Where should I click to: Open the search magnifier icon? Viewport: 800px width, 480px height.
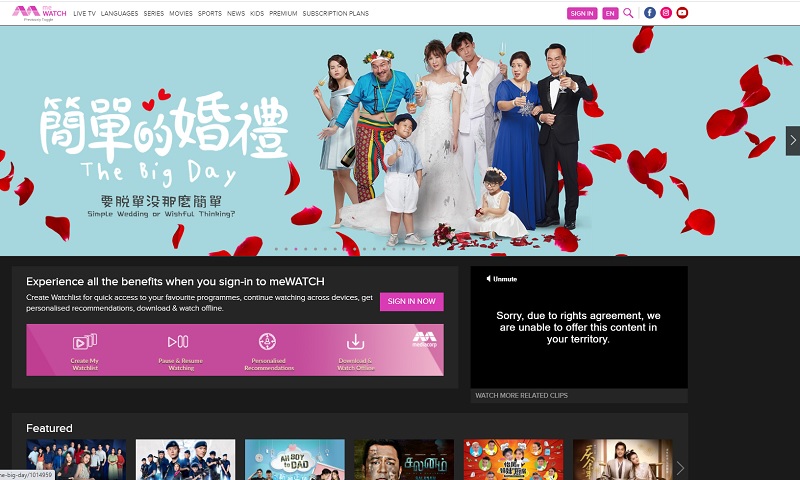click(628, 13)
